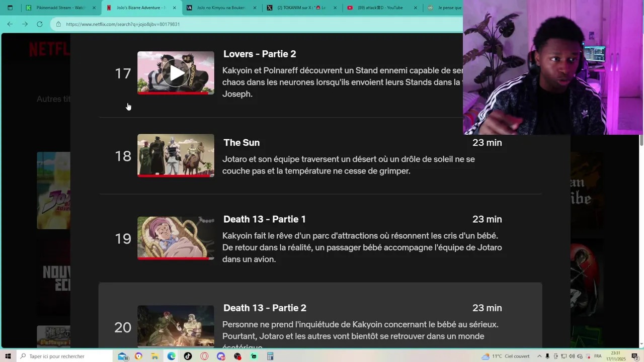Go back to the previous page
This screenshot has height=362, width=644.
tap(10, 24)
